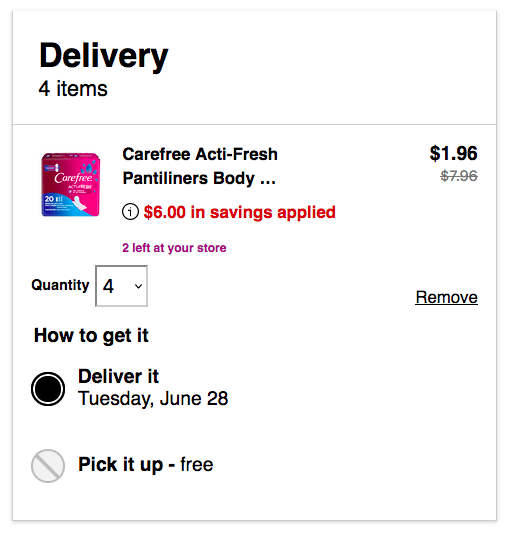Click the $1.96 sale price
This screenshot has height=536, width=512.
point(454,153)
